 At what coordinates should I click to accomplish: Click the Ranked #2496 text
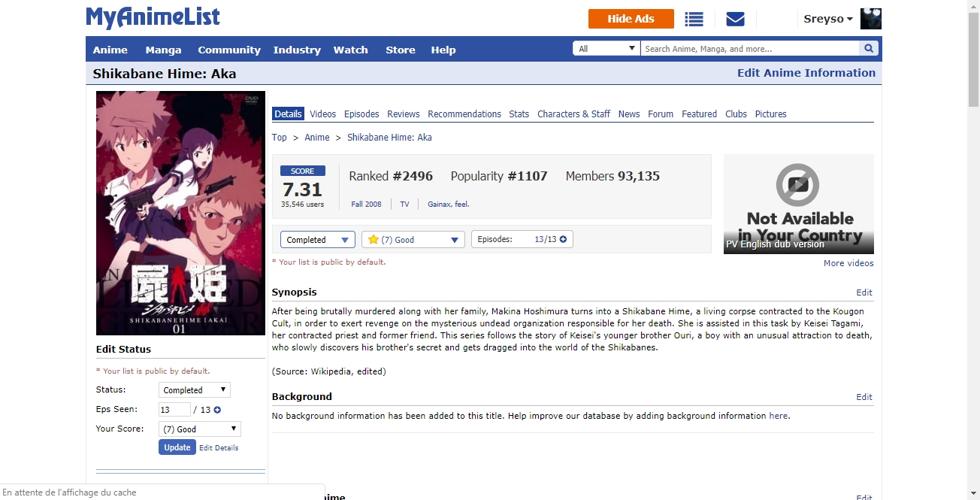point(391,176)
